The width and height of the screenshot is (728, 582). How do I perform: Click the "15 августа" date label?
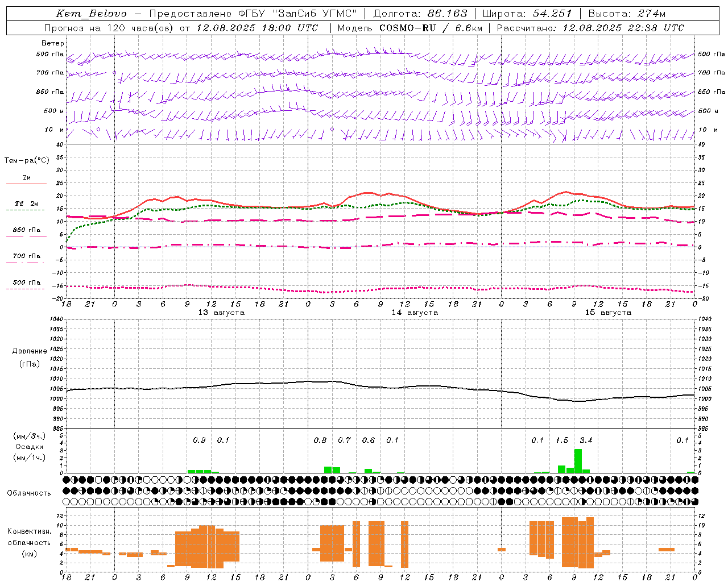(608, 313)
